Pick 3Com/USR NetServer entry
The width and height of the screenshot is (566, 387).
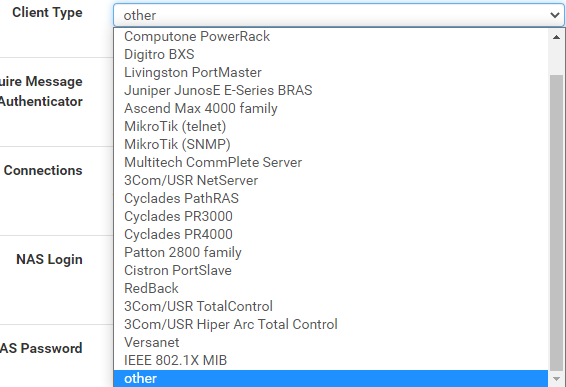[x=331, y=181]
